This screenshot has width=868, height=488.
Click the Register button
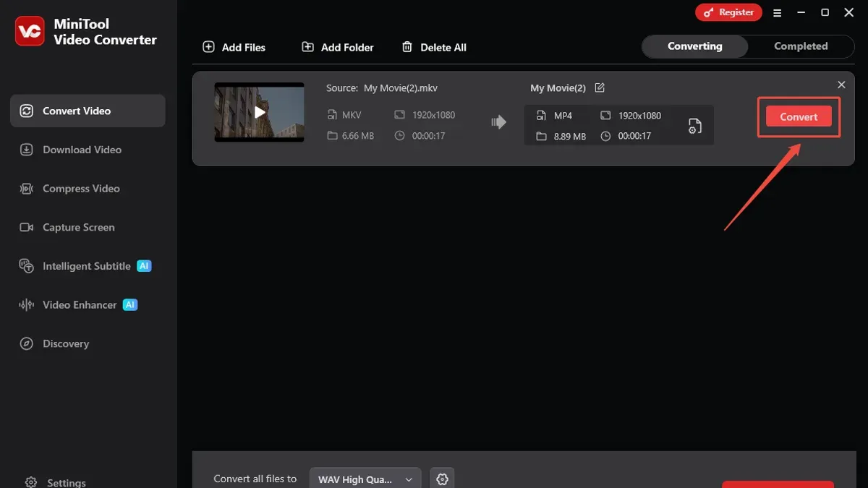pyautogui.click(x=728, y=12)
